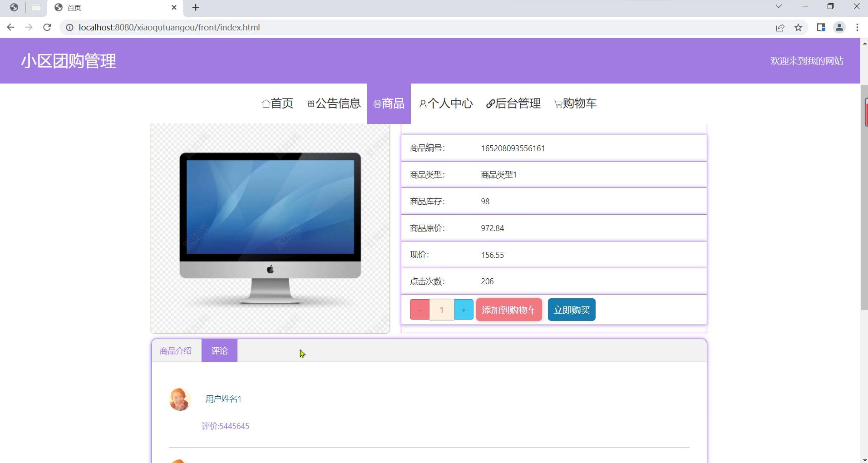Open browser side panel icon
The height and width of the screenshot is (463, 868).
[820, 28]
